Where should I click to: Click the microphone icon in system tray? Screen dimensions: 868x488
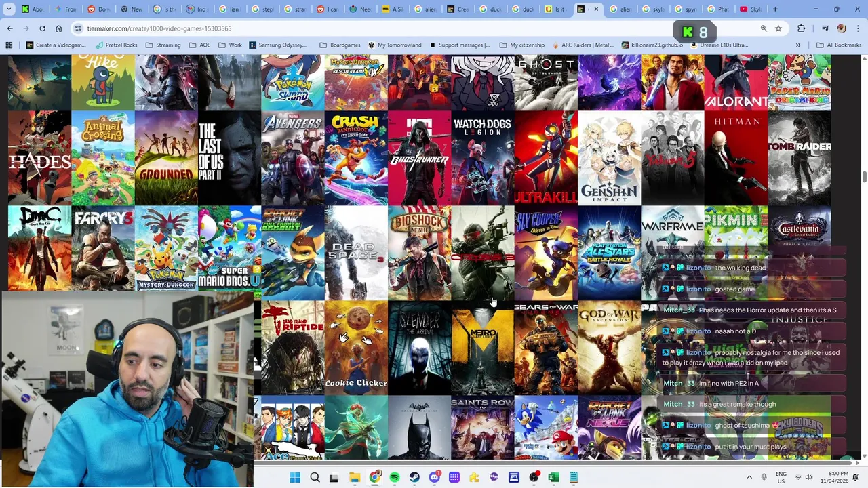pos(764,478)
